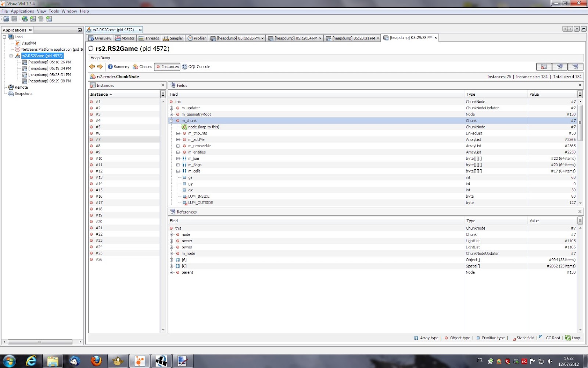Image resolution: width=588 pixels, height=368 pixels.
Task: Select instance #26 in the Instances list
Action: 125,259
